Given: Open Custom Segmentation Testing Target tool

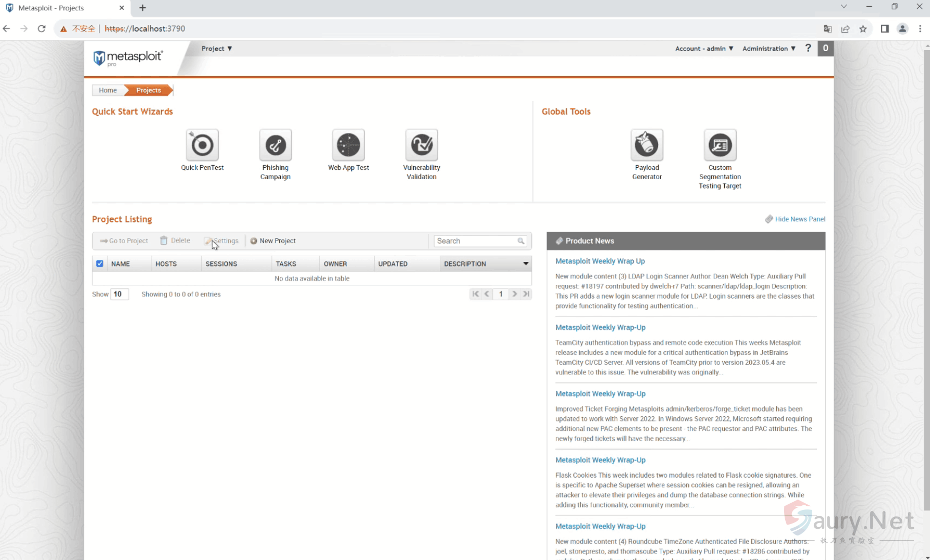Looking at the screenshot, I should pos(720,145).
